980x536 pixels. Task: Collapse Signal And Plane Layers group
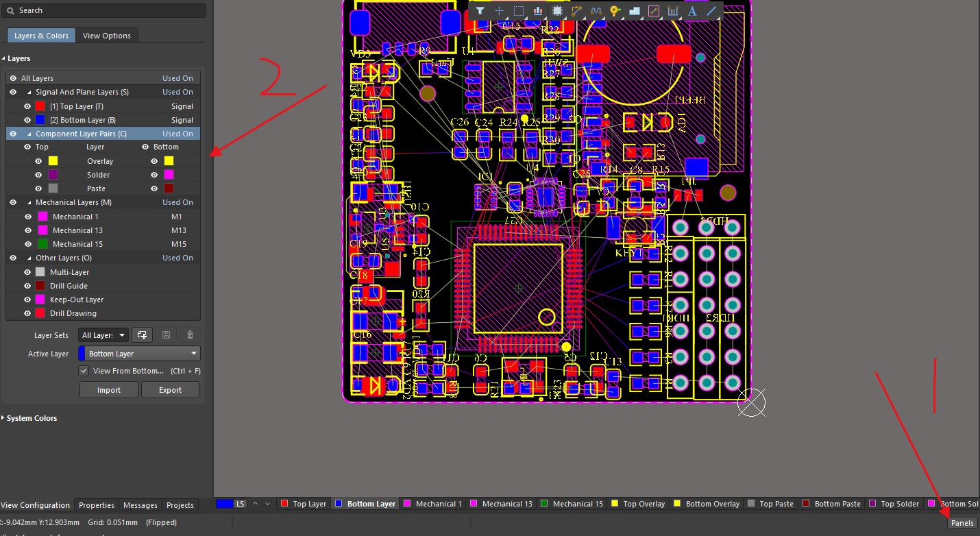click(29, 92)
